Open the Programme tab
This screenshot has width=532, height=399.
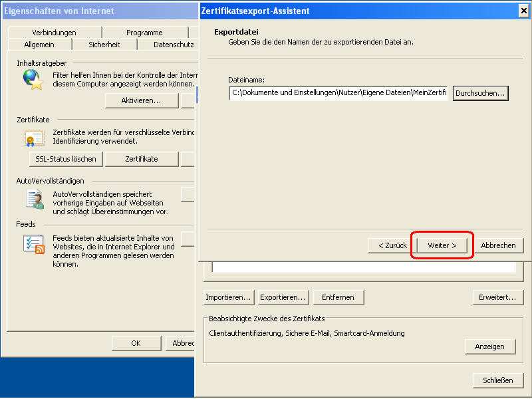pyautogui.click(x=146, y=32)
